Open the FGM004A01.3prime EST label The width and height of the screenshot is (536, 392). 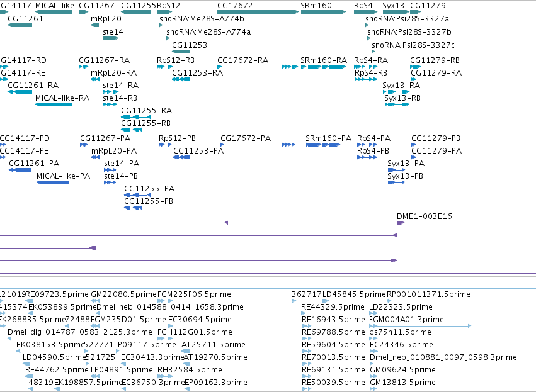[x=406, y=320]
